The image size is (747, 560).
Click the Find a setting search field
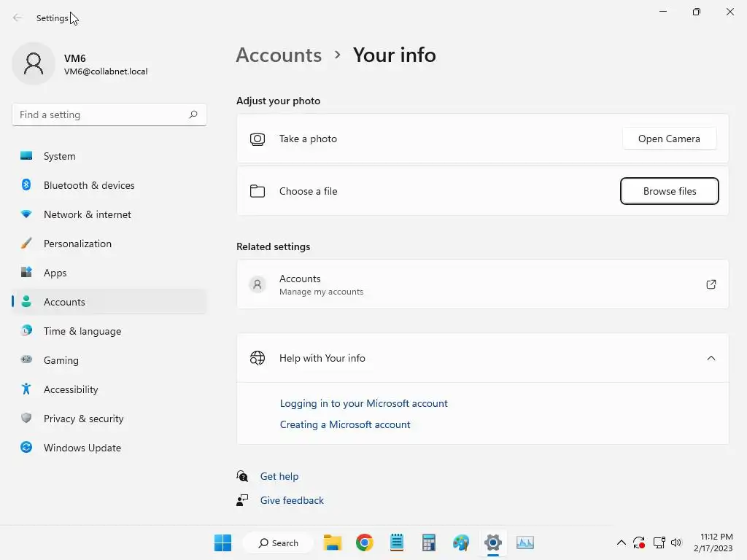[x=109, y=114]
